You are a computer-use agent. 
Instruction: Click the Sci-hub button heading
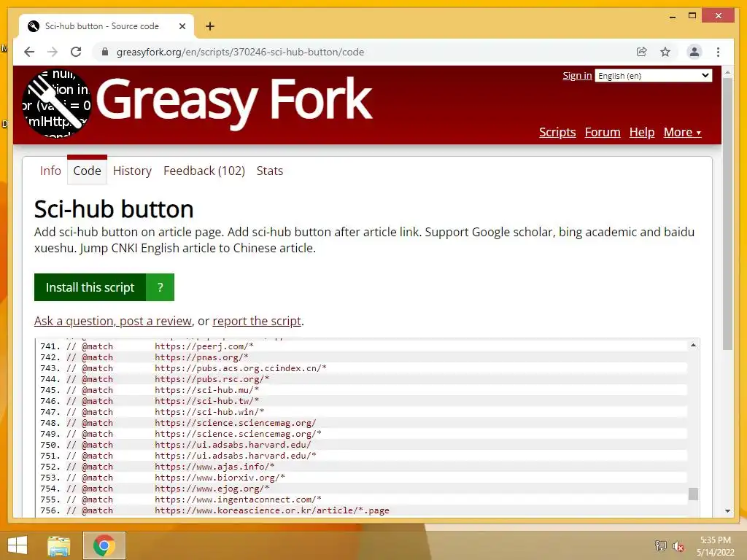tap(114, 209)
